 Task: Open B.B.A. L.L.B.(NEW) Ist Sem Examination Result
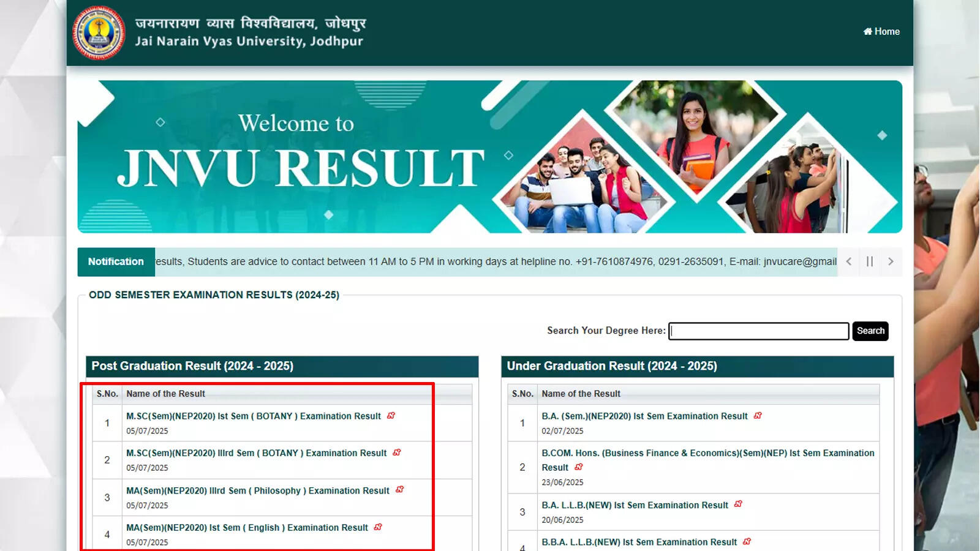(x=639, y=542)
